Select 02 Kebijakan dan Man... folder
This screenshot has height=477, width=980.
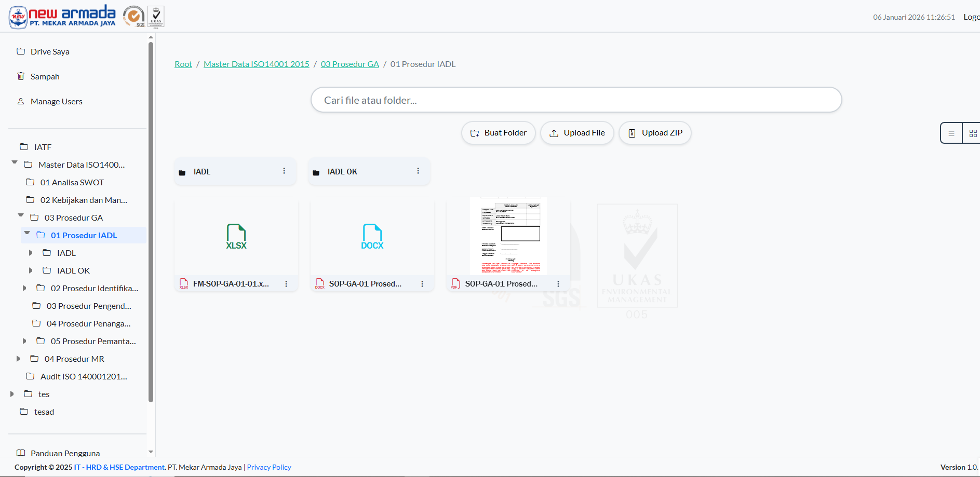pyautogui.click(x=84, y=200)
